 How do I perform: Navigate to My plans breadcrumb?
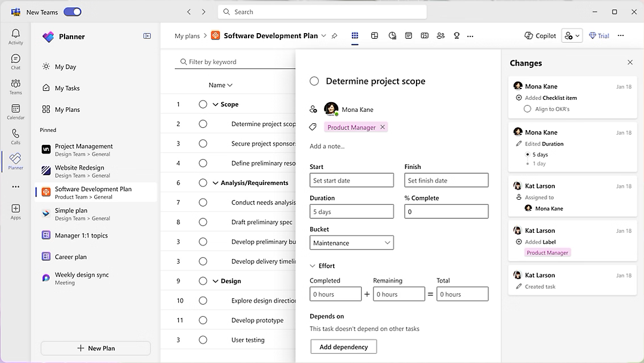coord(187,36)
